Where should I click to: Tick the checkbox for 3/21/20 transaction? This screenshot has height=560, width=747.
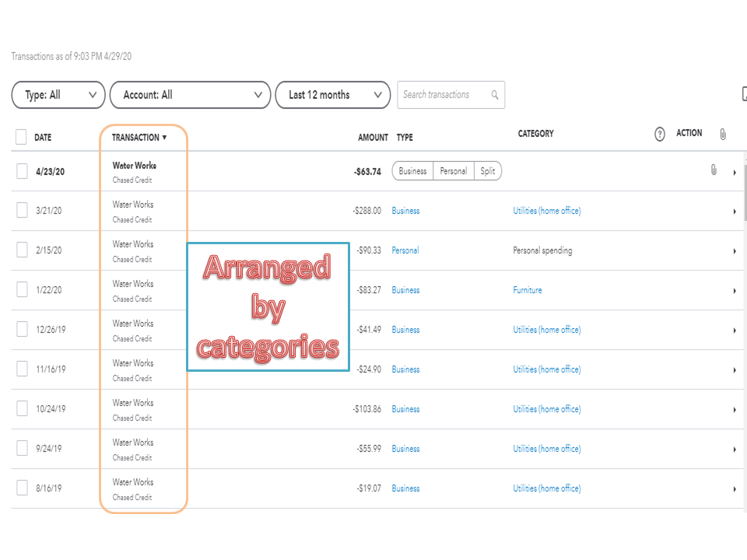pyautogui.click(x=22, y=211)
